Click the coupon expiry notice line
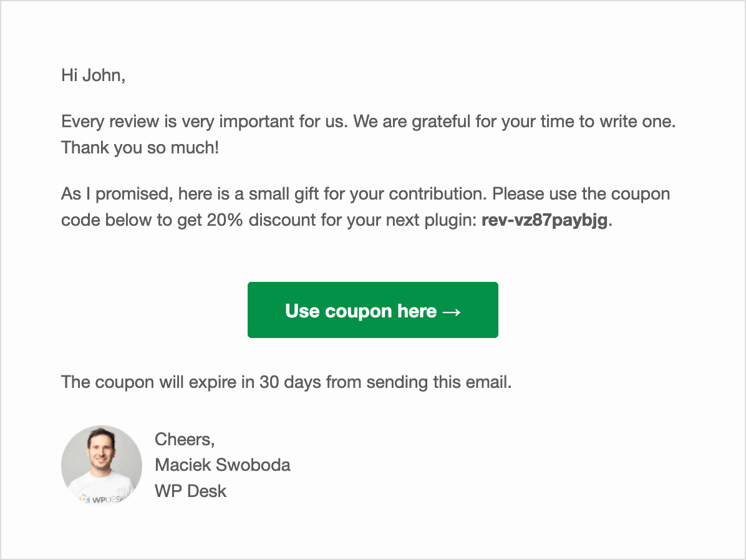Viewport: 746px width, 560px height. (x=286, y=382)
